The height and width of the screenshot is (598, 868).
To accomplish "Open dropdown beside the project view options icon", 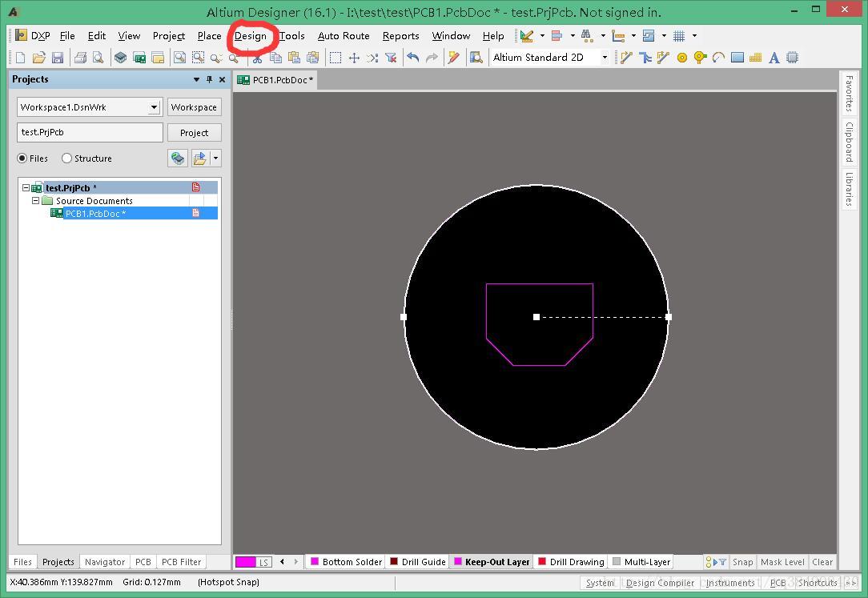I will tap(216, 159).
